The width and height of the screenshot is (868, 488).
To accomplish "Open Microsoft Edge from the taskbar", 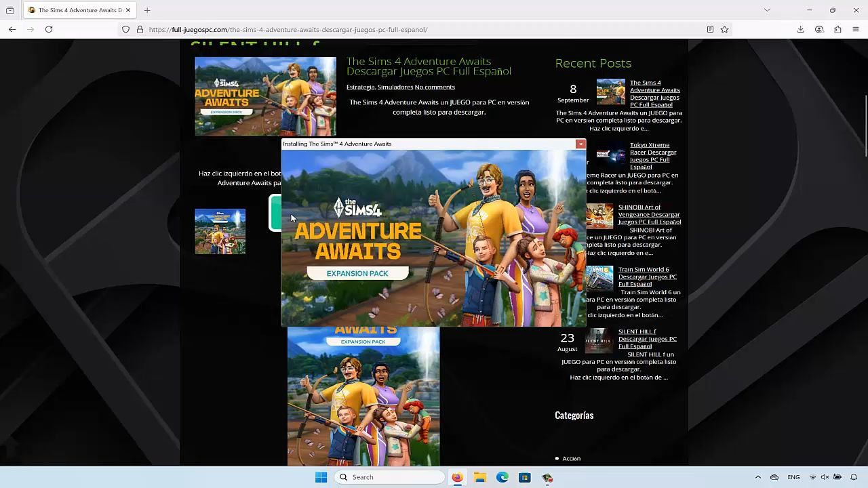I will [x=502, y=477].
